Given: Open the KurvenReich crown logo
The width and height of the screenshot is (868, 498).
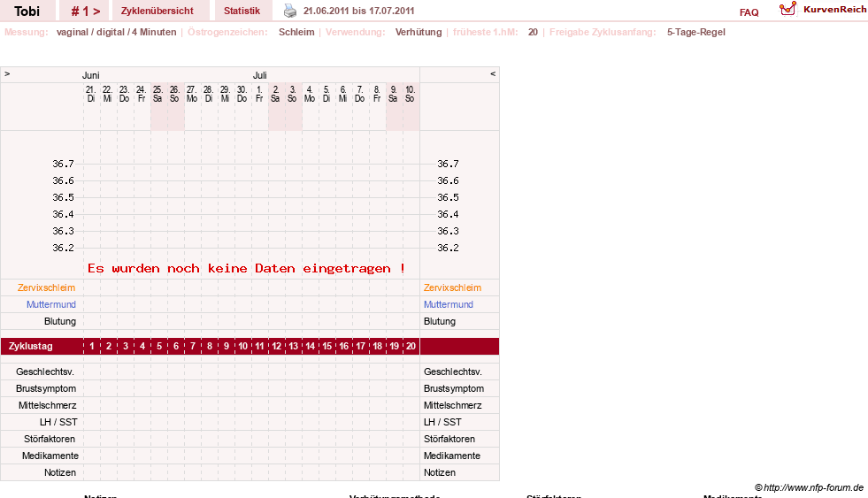Looking at the screenshot, I should pos(787,9).
